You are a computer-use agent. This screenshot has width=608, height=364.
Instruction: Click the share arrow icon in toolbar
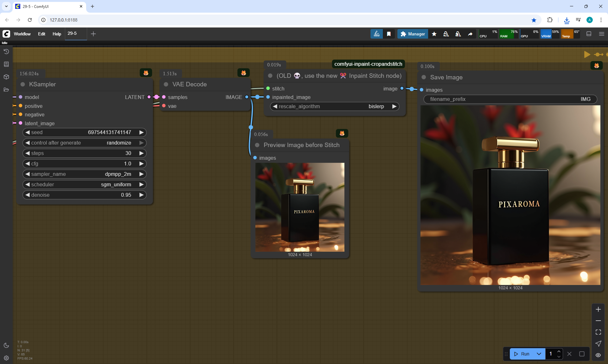pyautogui.click(x=470, y=34)
